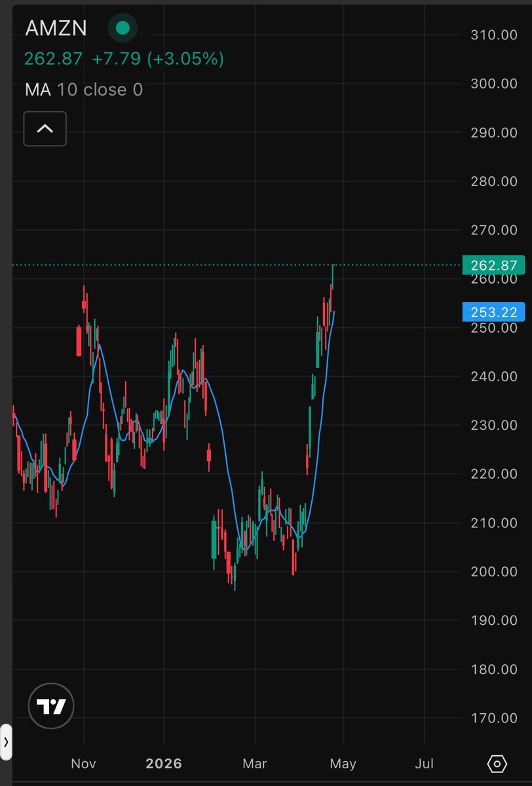Click the 2026 year label on the time axis
Viewport: 532px width, 786px height.
pyautogui.click(x=164, y=764)
